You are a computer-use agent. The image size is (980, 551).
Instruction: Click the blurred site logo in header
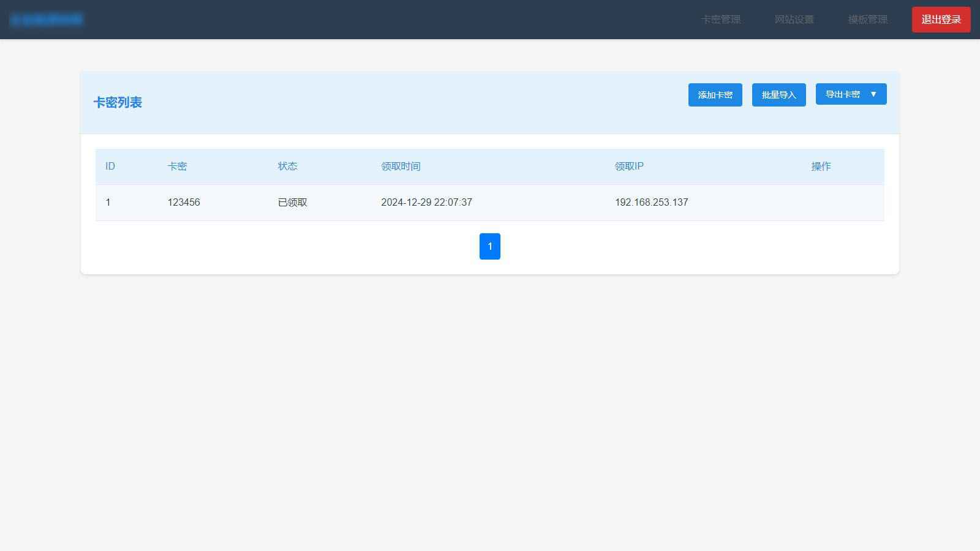coord(47,20)
